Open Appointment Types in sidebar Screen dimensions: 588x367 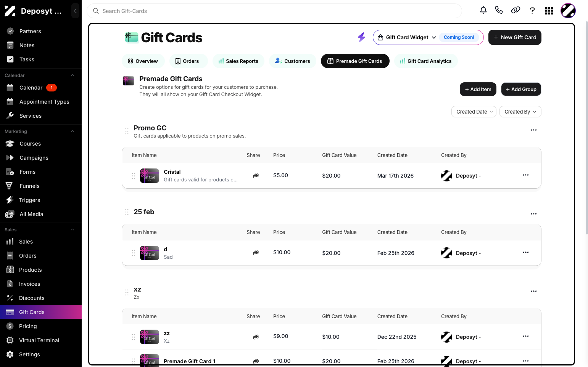pyautogui.click(x=41, y=102)
